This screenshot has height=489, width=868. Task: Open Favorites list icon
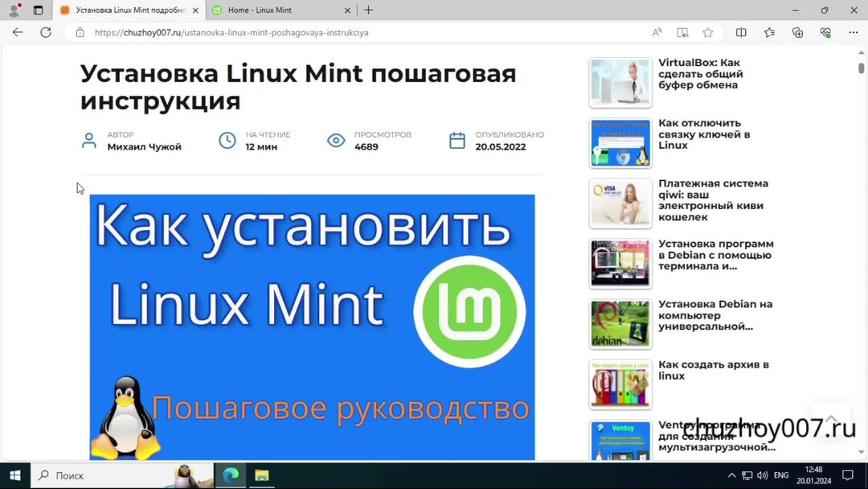tap(769, 33)
